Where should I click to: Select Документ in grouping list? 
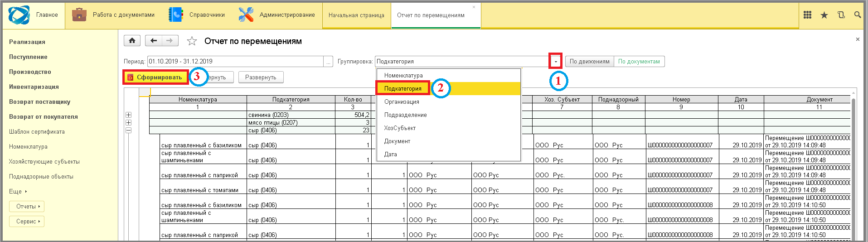(x=448, y=141)
